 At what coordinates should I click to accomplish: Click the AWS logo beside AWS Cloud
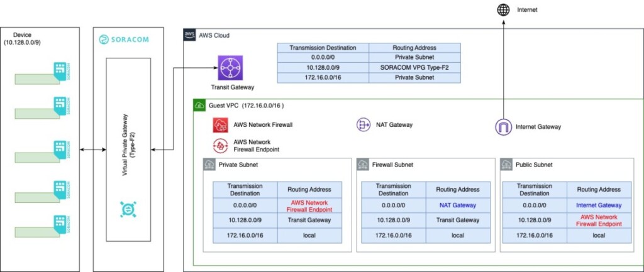(x=189, y=35)
